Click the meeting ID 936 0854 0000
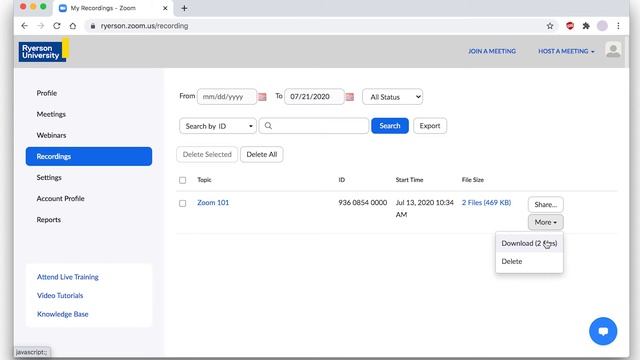This screenshot has width=640, height=360. (362, 202)
